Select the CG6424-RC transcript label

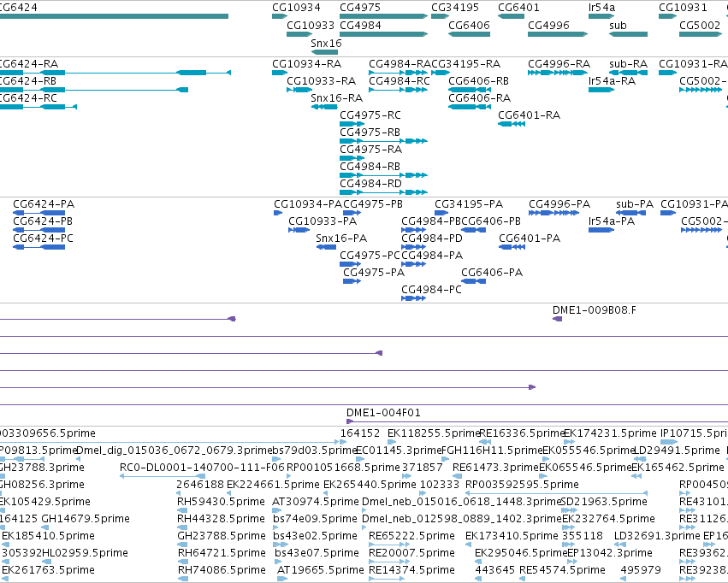pos(28,97)
